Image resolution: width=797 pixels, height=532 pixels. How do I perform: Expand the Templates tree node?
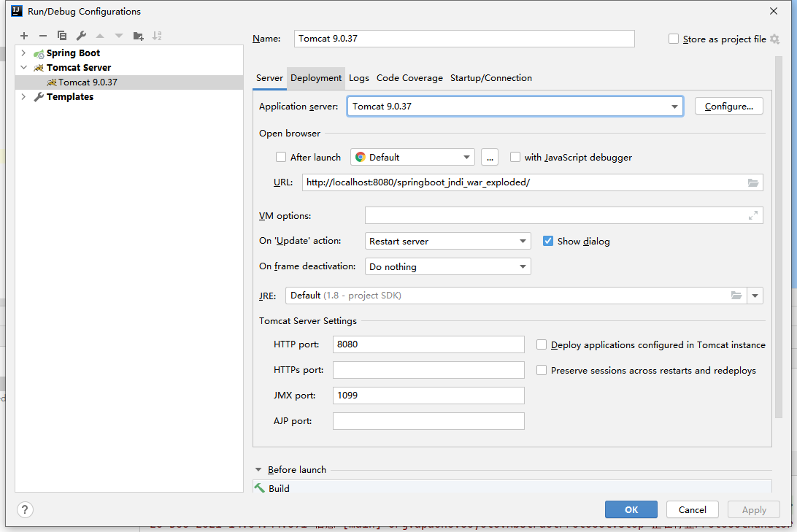(23, 96)
